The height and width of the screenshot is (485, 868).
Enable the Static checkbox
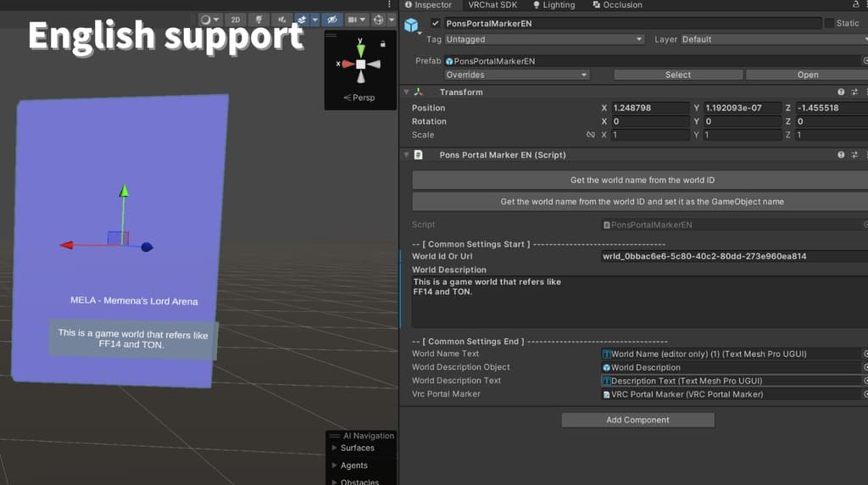tap(829, 23)
